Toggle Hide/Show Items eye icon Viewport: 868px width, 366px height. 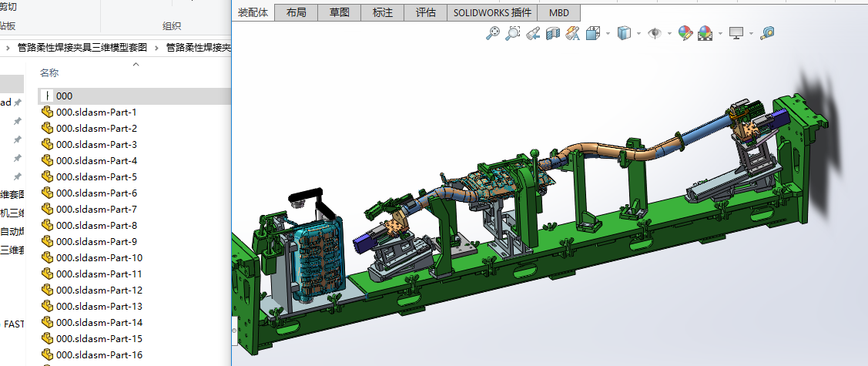[655, 33]
